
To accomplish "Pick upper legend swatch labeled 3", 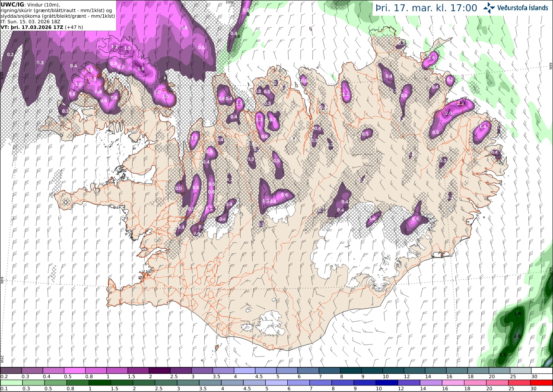I will pos(202,370).
